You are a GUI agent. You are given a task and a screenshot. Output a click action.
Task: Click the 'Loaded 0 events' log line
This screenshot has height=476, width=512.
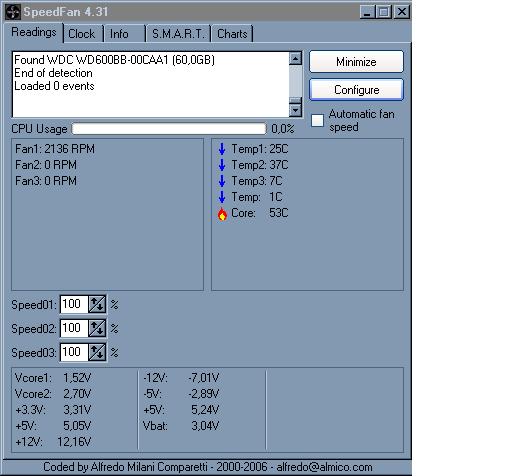click(54, 86)
